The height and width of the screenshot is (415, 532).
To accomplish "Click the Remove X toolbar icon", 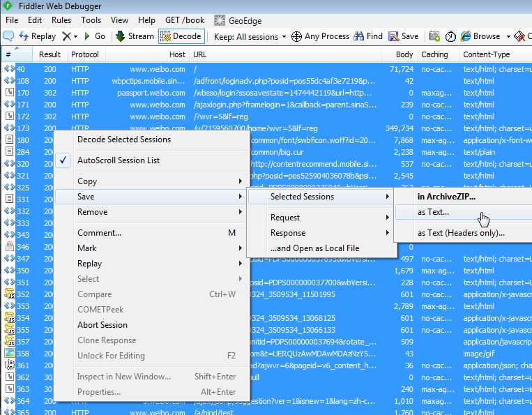I will (x=66, y=36).
